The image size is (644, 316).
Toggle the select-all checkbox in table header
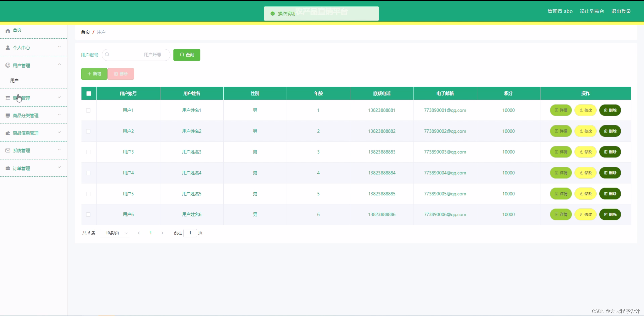click(x=89, y=93)
